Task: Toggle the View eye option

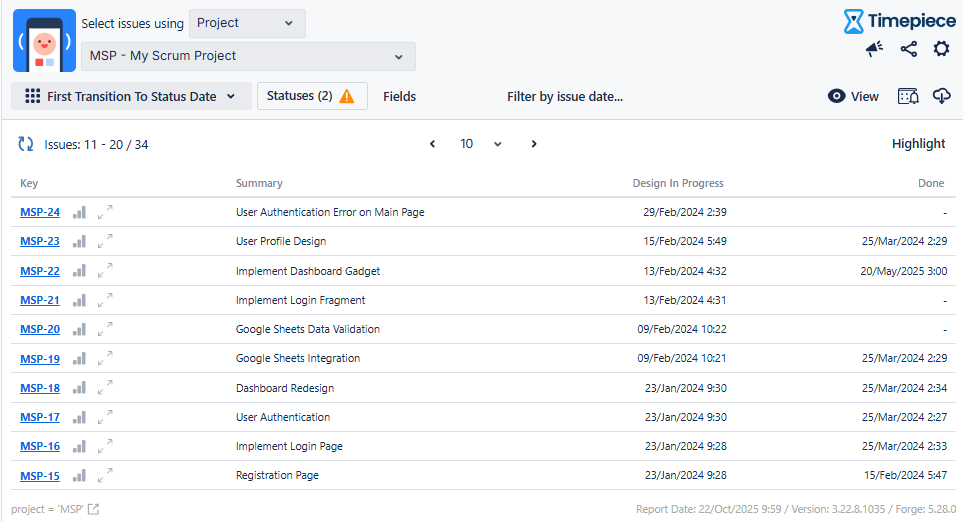Action: pos(853,96)
